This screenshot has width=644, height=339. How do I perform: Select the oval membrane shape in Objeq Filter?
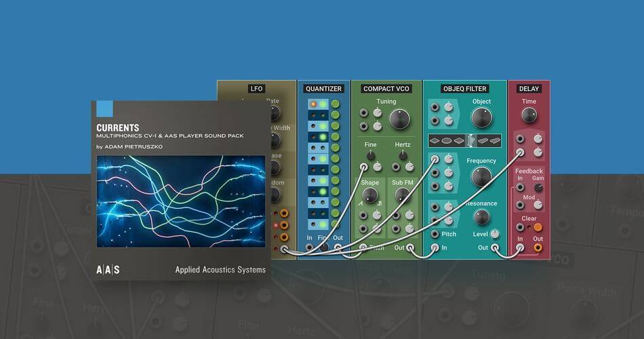pyautogui.click(x=447, y=140)
